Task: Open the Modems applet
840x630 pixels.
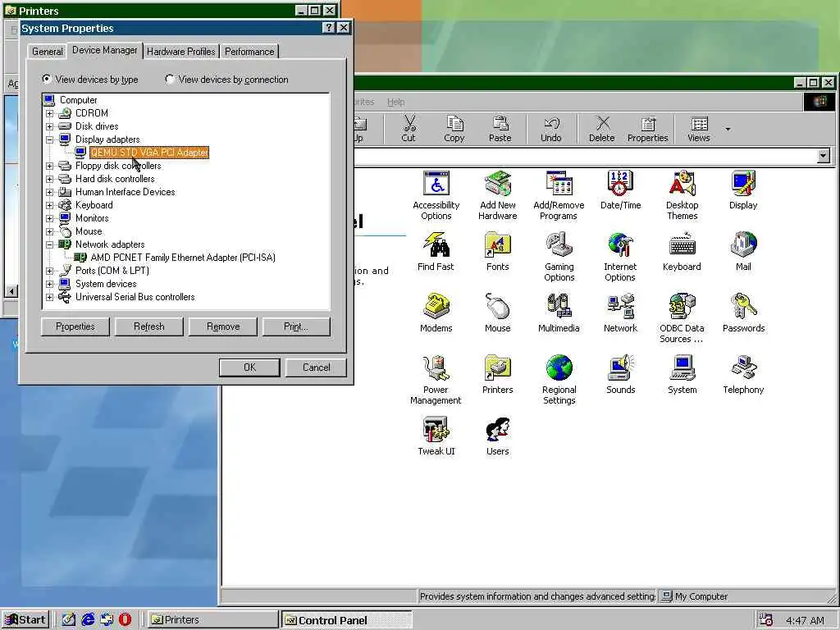Action: point(436,313)
